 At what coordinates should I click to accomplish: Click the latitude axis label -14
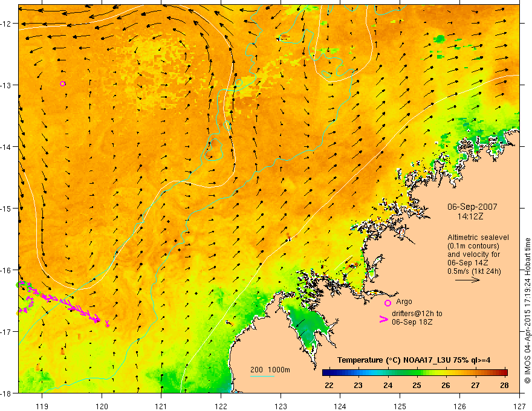pos(7,147)
